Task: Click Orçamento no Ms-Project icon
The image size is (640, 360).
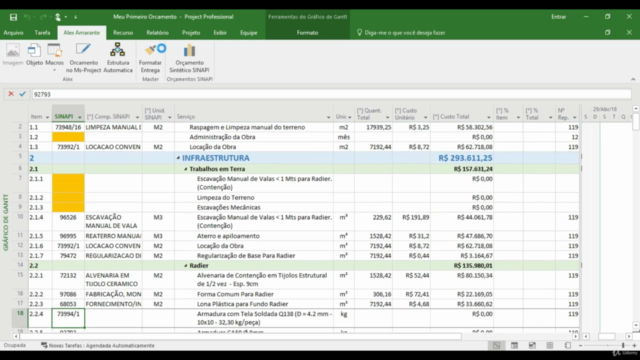Action: [83, 58]
